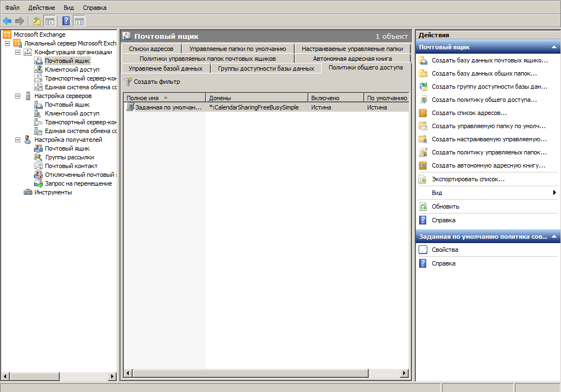Screen dimensions: 561x392
Task: Click the Создать фильтр funnel icon
Action: pos(128,82)
